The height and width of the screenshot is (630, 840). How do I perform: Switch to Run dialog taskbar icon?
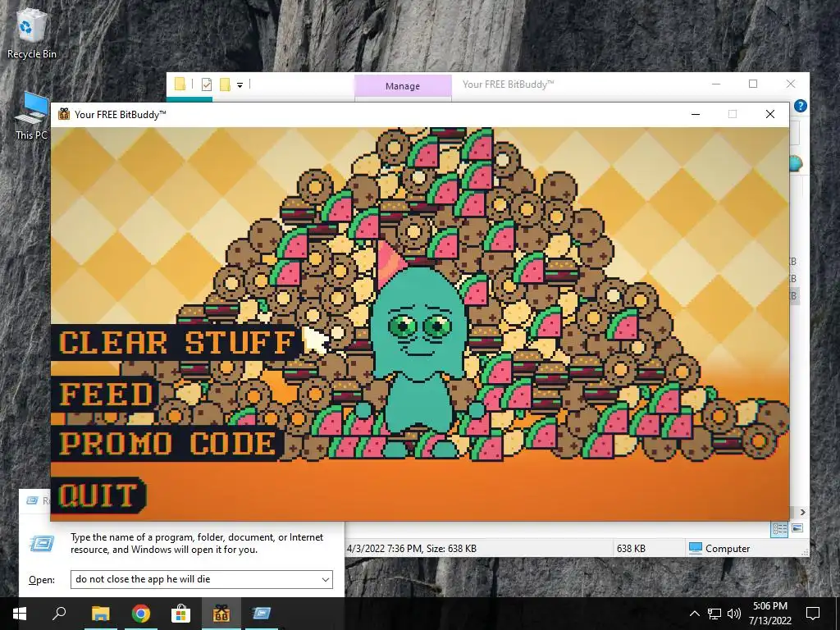[x=262, y=614]
